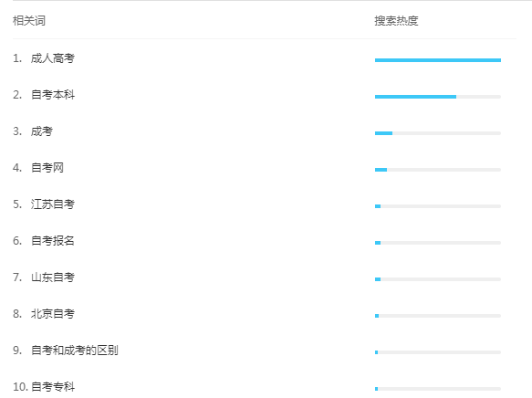
Task: Select the keyword 成考
Action: pos(42,131)
